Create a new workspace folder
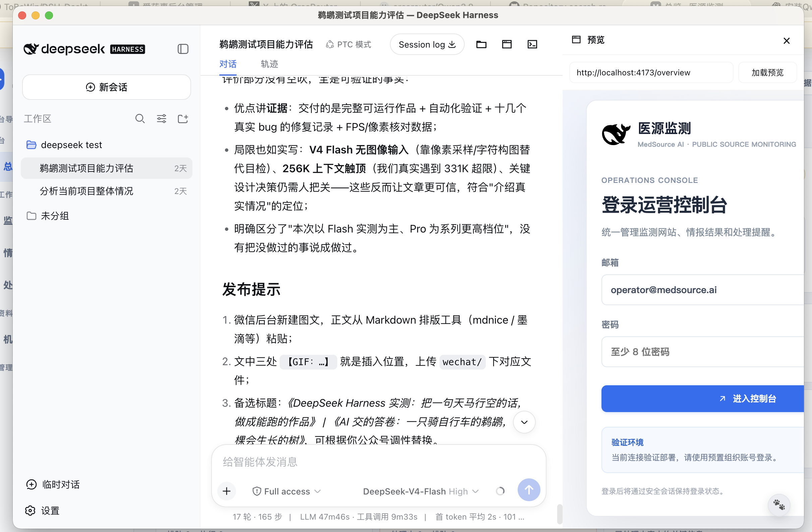 (x=183, y=119)
